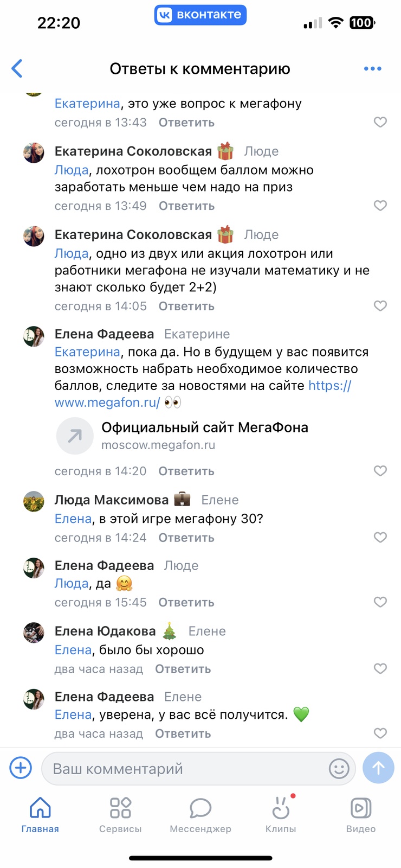Viewport: 401px width, 868px height.
Task: Open the Клипы tab
Action: [x=281, y=814]
